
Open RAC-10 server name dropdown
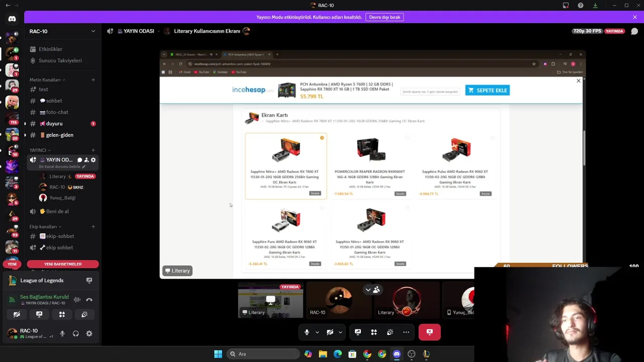point(62,31)
